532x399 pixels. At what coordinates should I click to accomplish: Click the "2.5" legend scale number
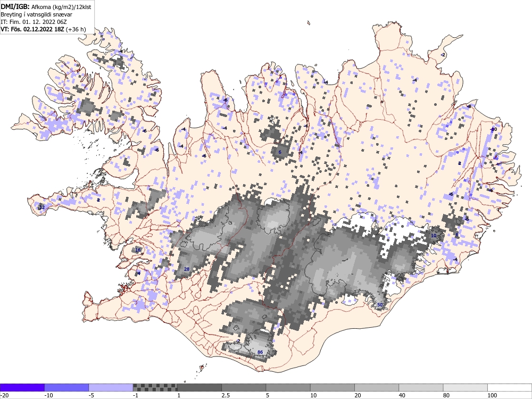pos(226,395)
